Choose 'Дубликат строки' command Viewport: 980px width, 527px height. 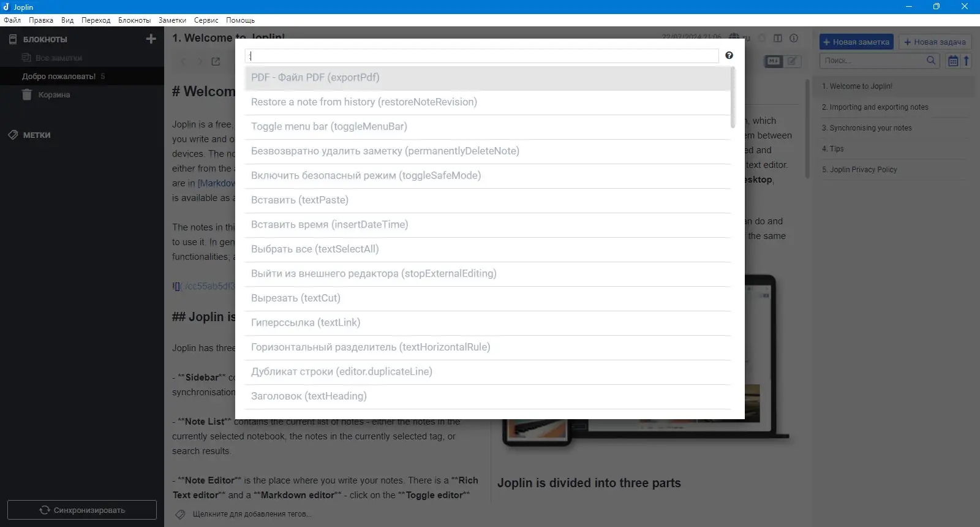(488, 372)
